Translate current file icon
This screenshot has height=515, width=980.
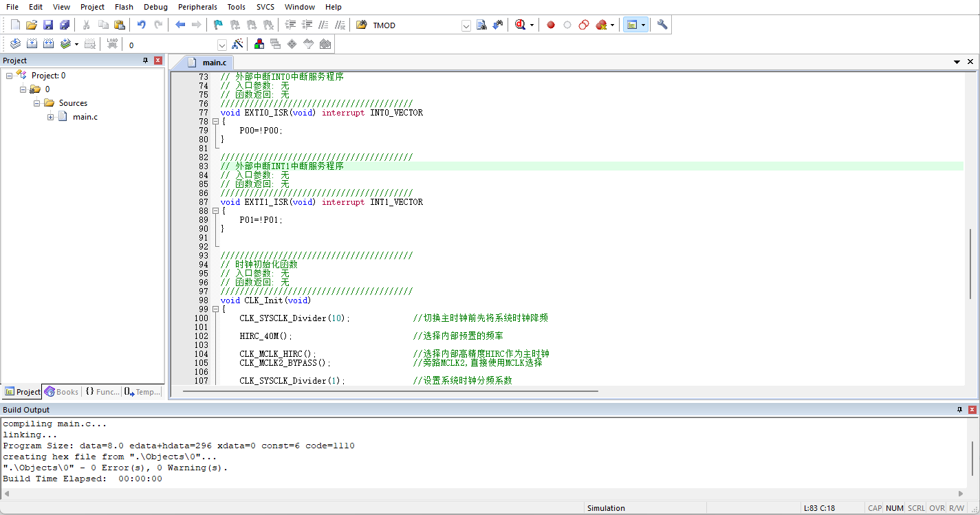[x=15, y=44]
